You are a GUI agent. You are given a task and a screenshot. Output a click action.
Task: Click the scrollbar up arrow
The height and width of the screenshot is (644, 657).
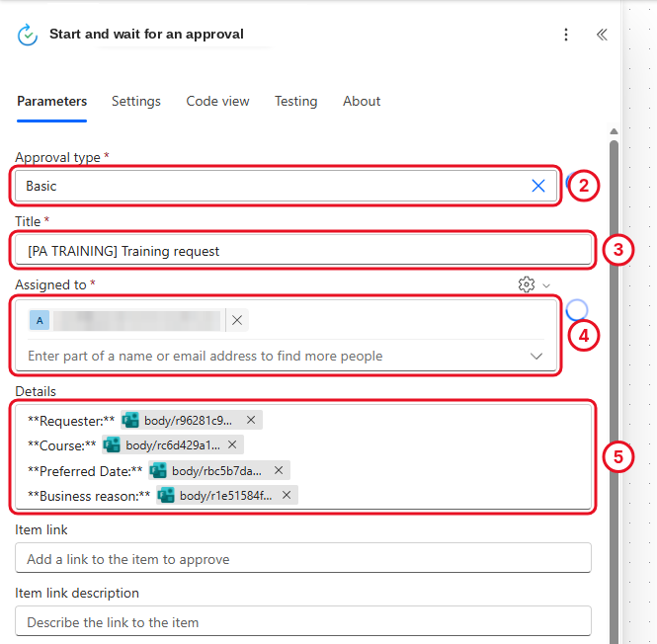pos(614,131)
